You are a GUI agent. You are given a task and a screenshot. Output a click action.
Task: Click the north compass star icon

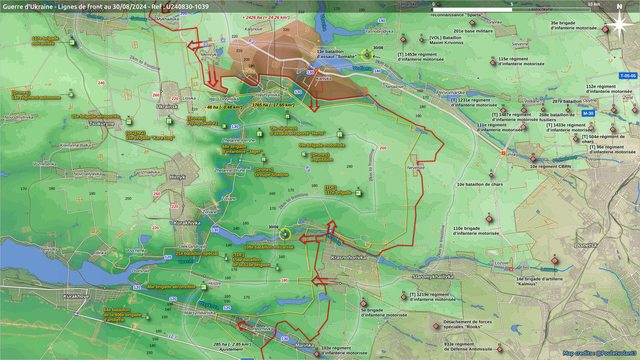pos(619,24)
